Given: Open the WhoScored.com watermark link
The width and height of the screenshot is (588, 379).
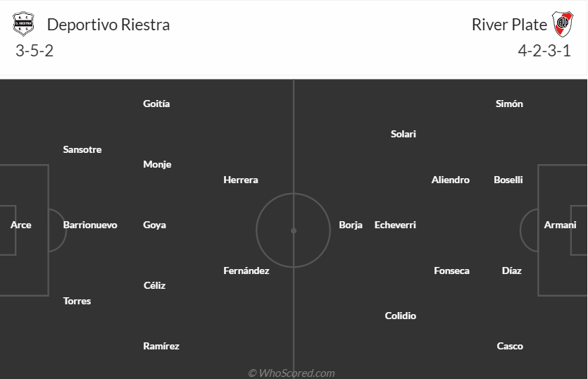Looking at the screenshot, I should [x=292, y=373].
